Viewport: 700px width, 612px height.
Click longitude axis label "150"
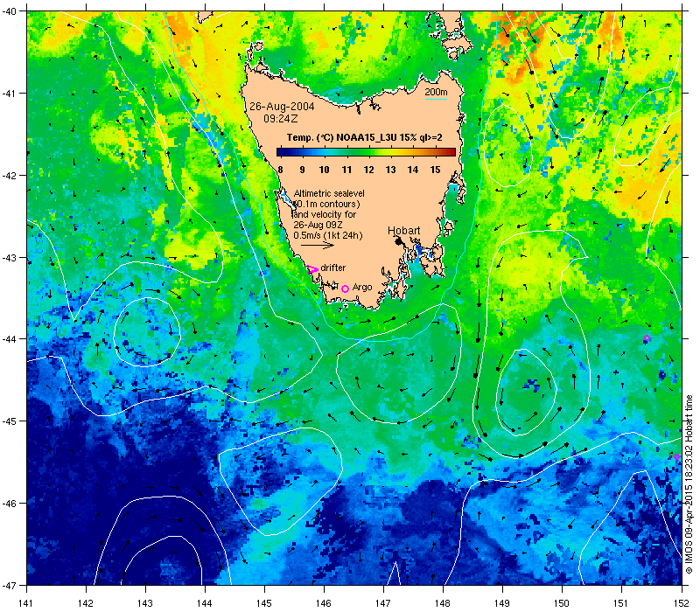tap(563, 603)
